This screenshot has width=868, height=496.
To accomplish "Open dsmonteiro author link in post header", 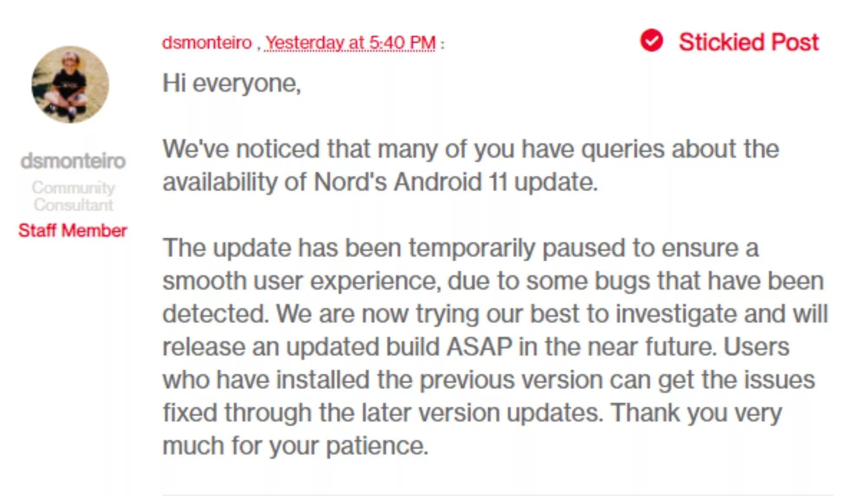I will tap(207, 42).
